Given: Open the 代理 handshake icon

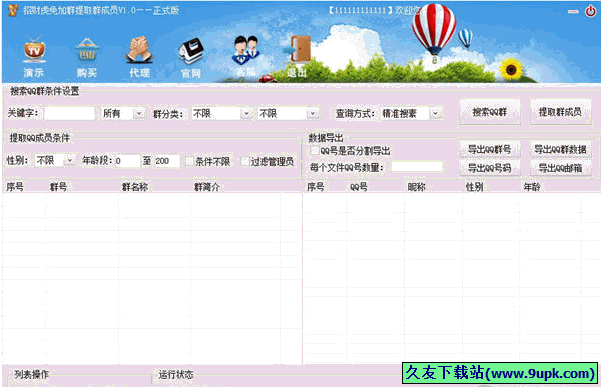Looking at the screenshot, I should tap(139, 57).
